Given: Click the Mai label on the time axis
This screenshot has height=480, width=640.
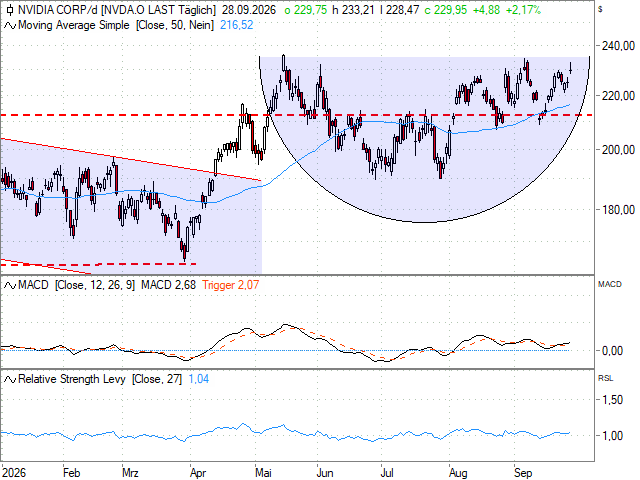Looking at the screenshot, I should [263, 473].
